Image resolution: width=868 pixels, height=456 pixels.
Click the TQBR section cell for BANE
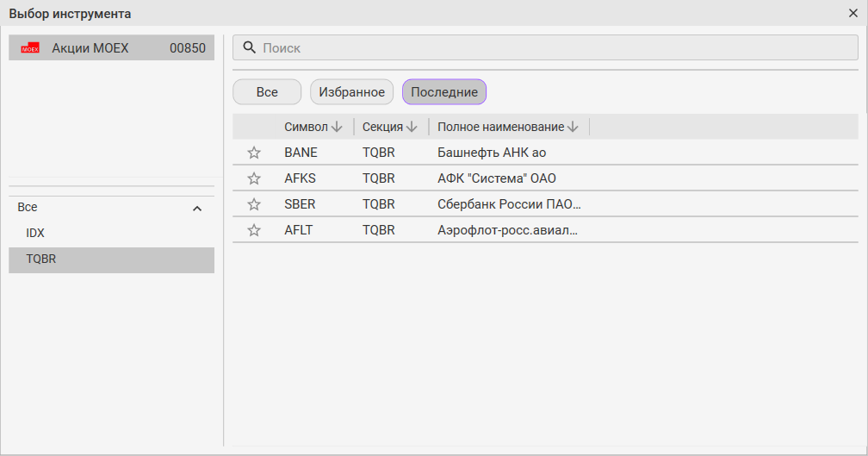379,153
